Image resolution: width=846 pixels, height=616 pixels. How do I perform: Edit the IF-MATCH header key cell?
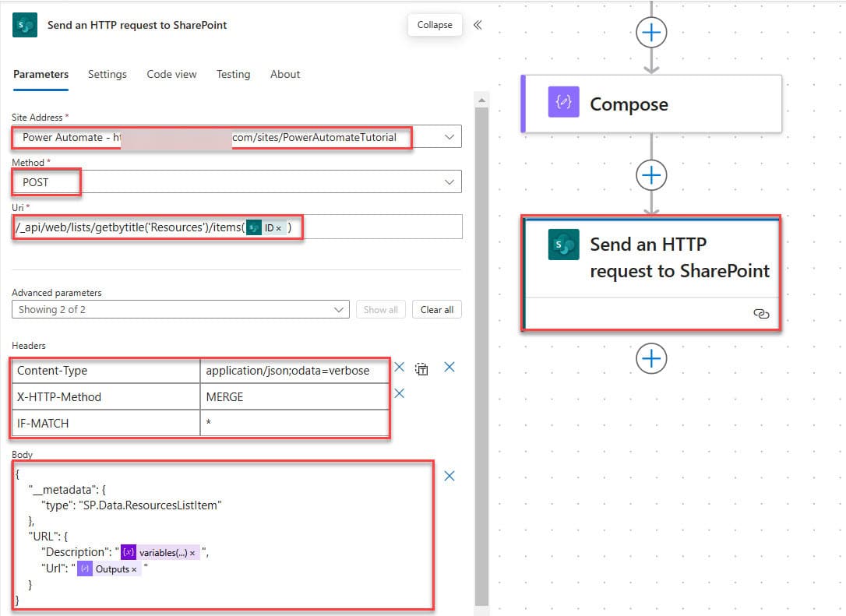click(106, 423)
